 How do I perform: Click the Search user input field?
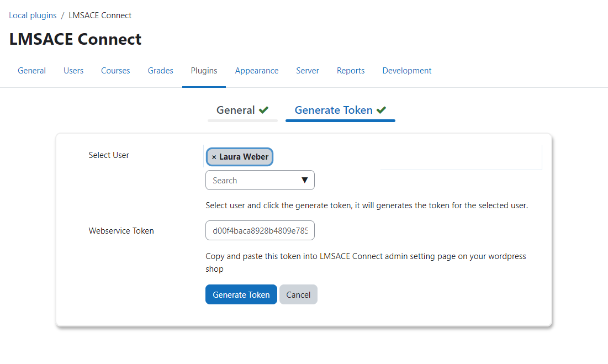click(x=260, y=180)
